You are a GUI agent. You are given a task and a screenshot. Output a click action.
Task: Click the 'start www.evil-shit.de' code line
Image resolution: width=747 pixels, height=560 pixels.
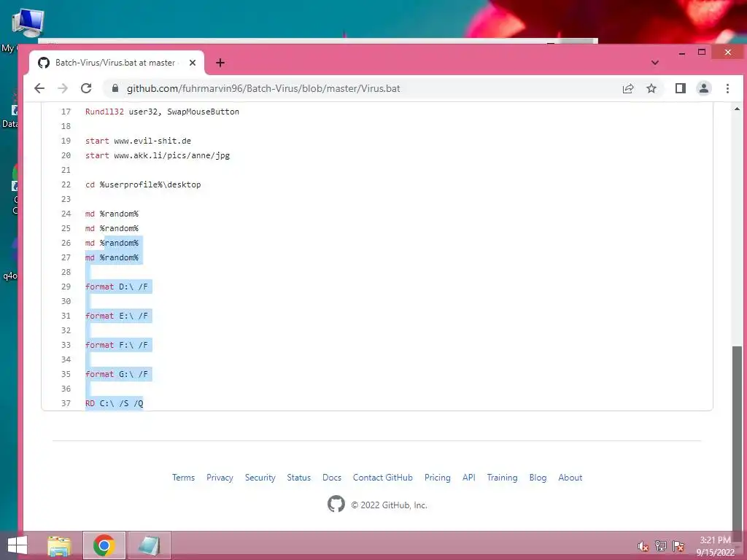(138, 141)
